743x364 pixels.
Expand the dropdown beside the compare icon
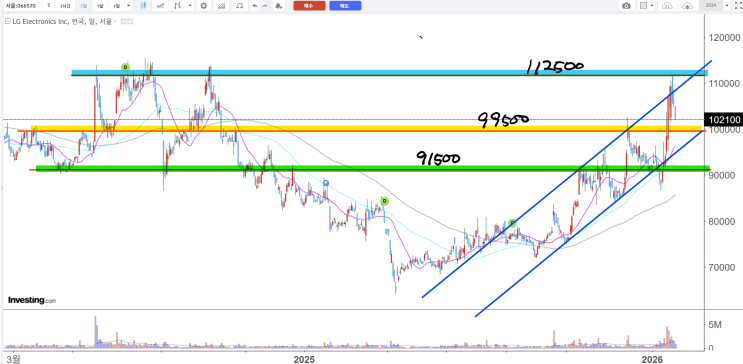coord(190,6)
